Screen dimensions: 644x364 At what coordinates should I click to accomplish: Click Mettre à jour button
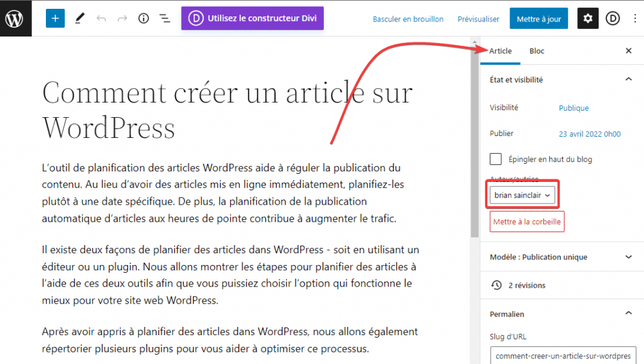pyautogui.click(x=538, y=18)
